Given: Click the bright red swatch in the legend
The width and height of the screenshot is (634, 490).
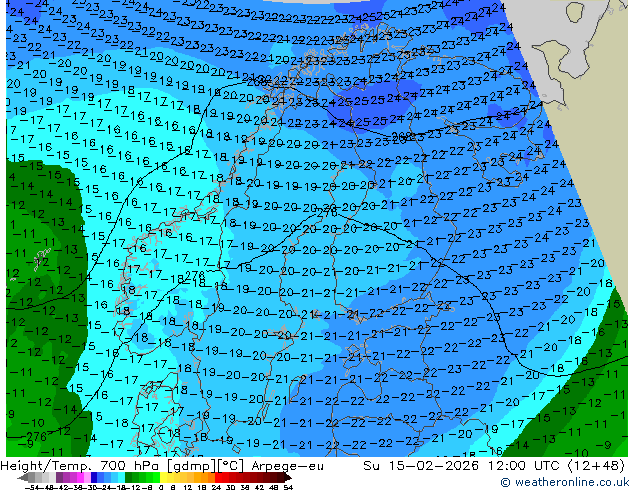Looking at the screenshot, I should 218,478.
